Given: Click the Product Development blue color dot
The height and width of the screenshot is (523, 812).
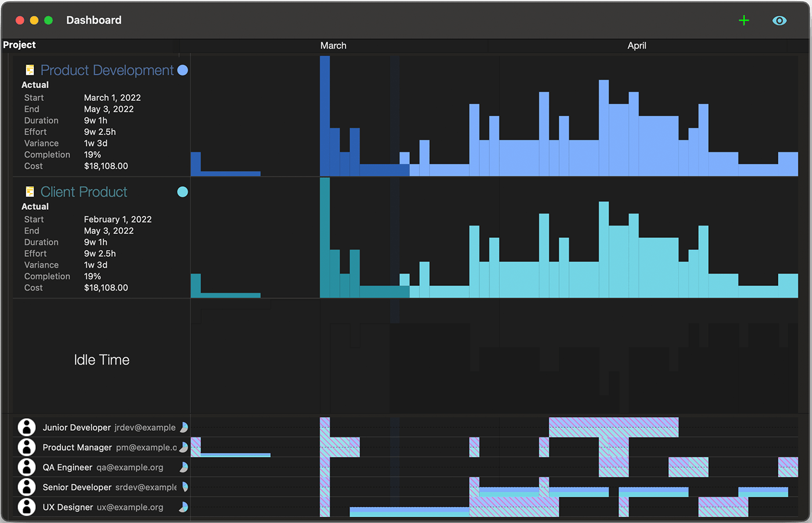Looking at the screenshot, I should point(183,70).
